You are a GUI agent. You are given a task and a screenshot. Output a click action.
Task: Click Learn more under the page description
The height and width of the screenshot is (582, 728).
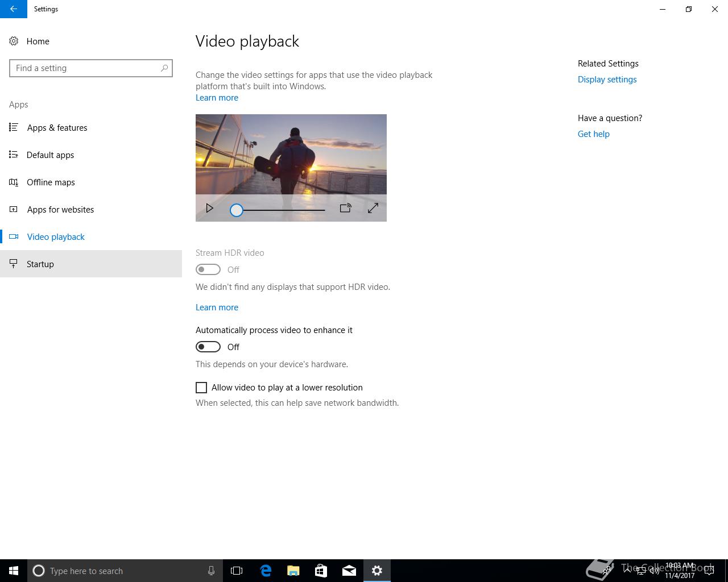point(217,98)
